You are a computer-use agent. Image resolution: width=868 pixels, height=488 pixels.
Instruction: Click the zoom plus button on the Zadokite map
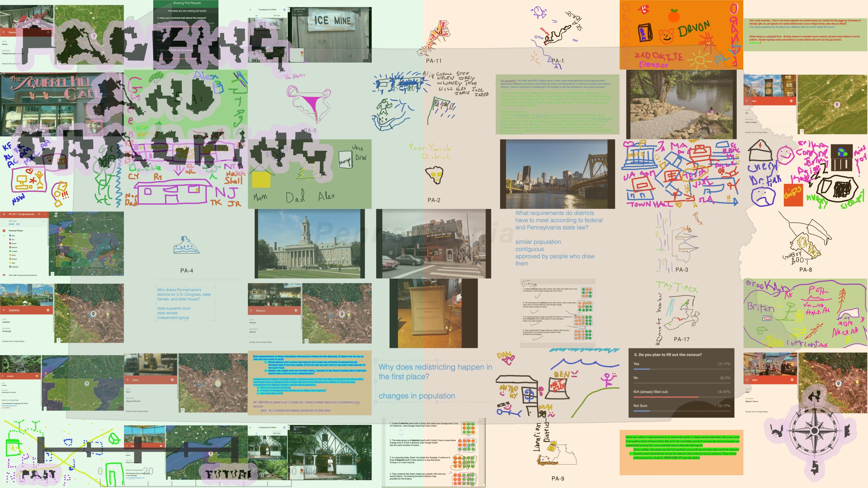pos(59,340)
